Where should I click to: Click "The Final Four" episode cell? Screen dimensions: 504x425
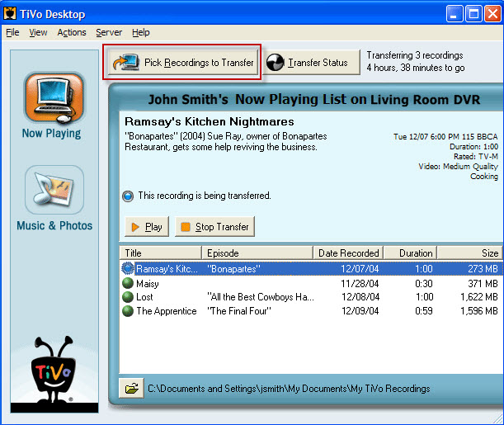[239, 311]
